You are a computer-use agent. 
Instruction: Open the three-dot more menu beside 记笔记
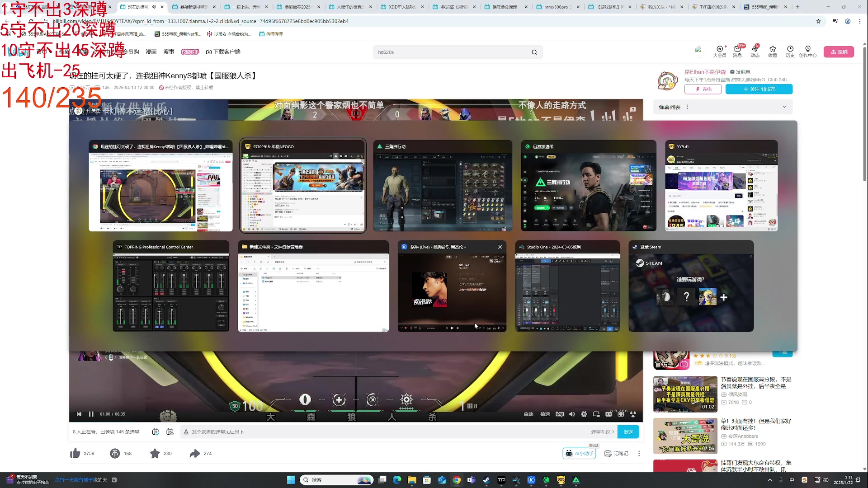pos(639,453)
